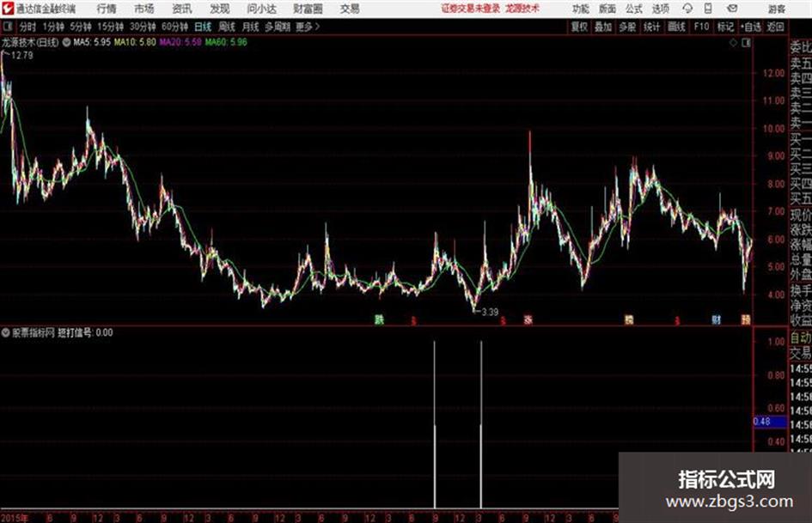Click the mobile phone icon
This screenshot has width=812, height=523.
click(708, 9)
